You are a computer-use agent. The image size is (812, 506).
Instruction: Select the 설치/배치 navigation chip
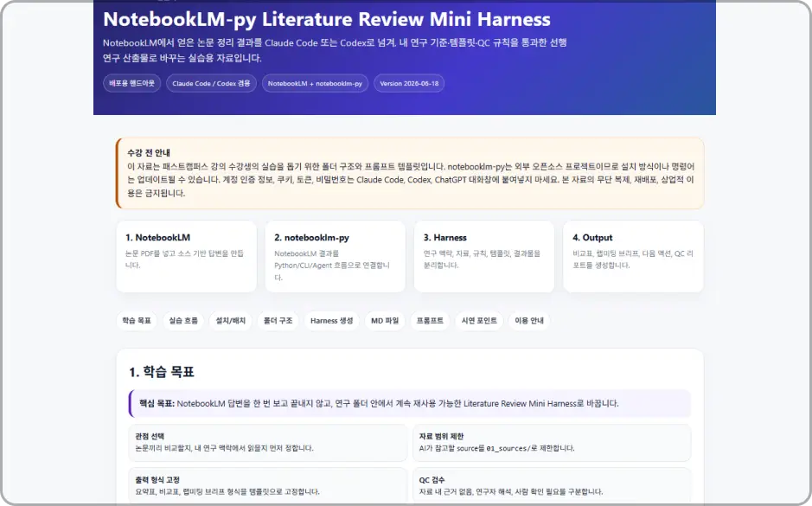click(x=230, y=321)
